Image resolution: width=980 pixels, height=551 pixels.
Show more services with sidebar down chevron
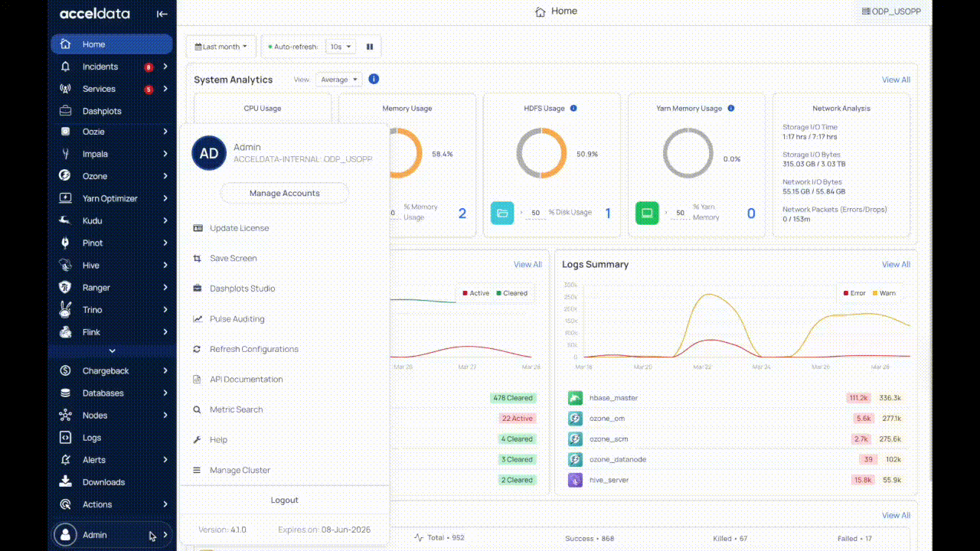tap(112, 350)
